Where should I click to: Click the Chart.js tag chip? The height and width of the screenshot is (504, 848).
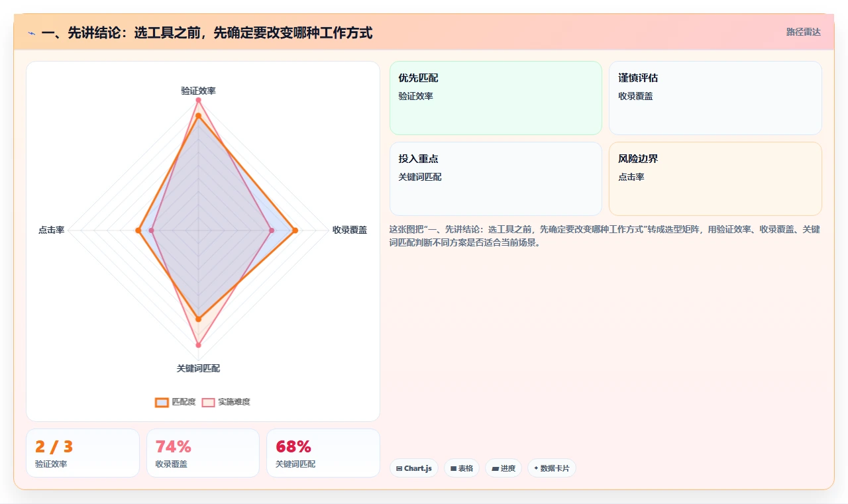click(x=413, y=468)
